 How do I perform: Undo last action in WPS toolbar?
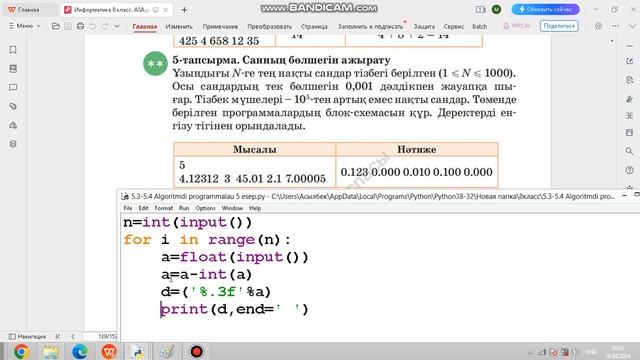click(x=93, y=26)
